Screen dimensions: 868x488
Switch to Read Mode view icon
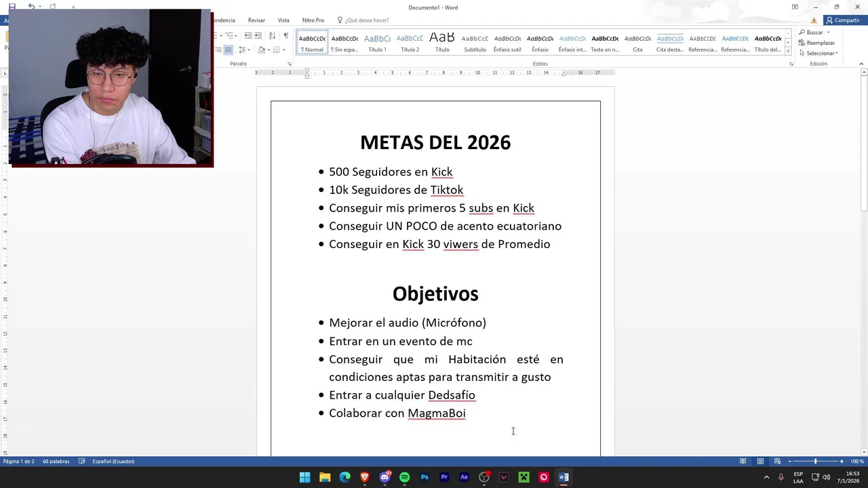[x=743, y=462]
